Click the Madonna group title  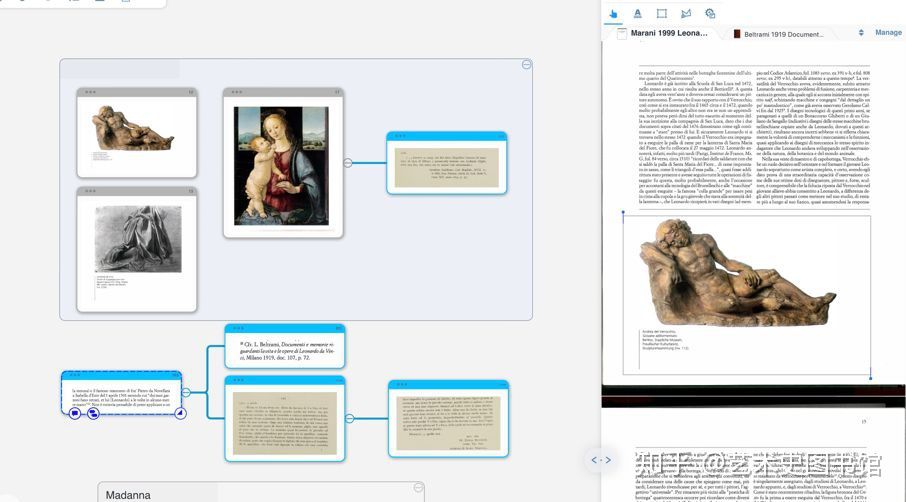(128, 495)
